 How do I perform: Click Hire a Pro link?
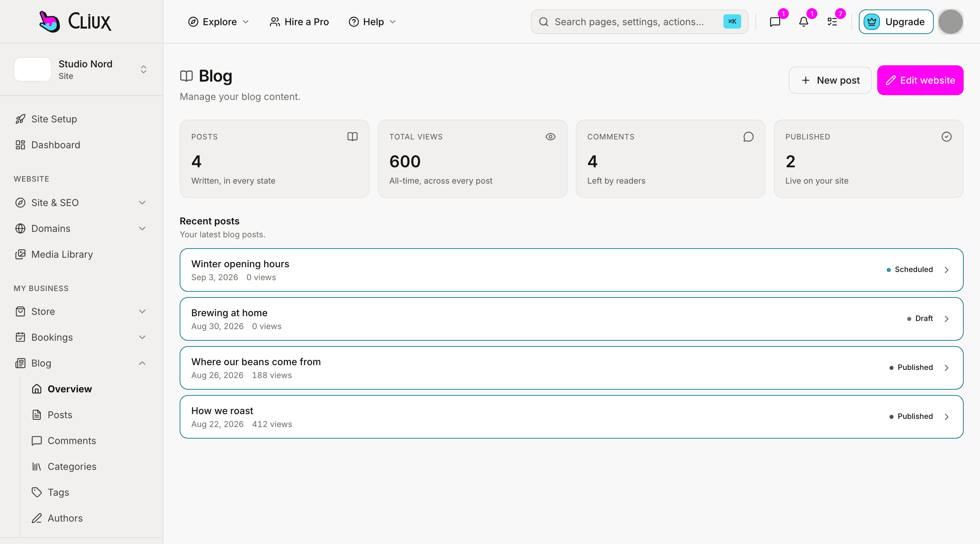click(299, 22)
